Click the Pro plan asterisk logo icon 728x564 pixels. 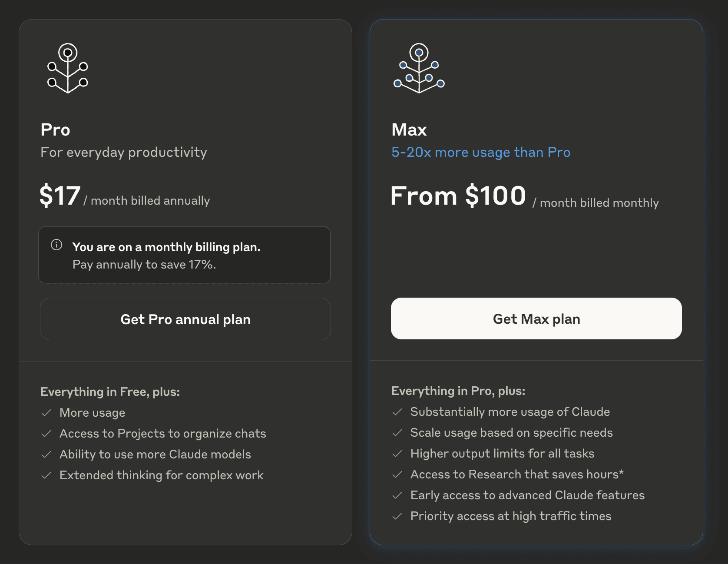click(x=68, y=68)
